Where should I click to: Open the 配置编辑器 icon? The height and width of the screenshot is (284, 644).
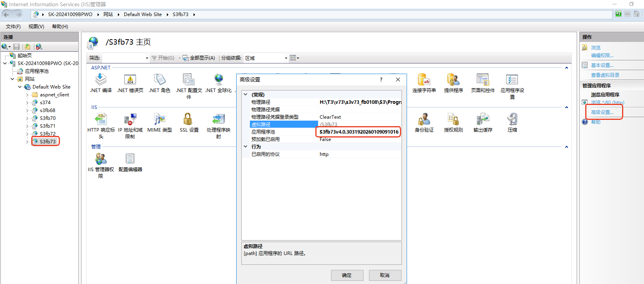click(x=130, y=159)
